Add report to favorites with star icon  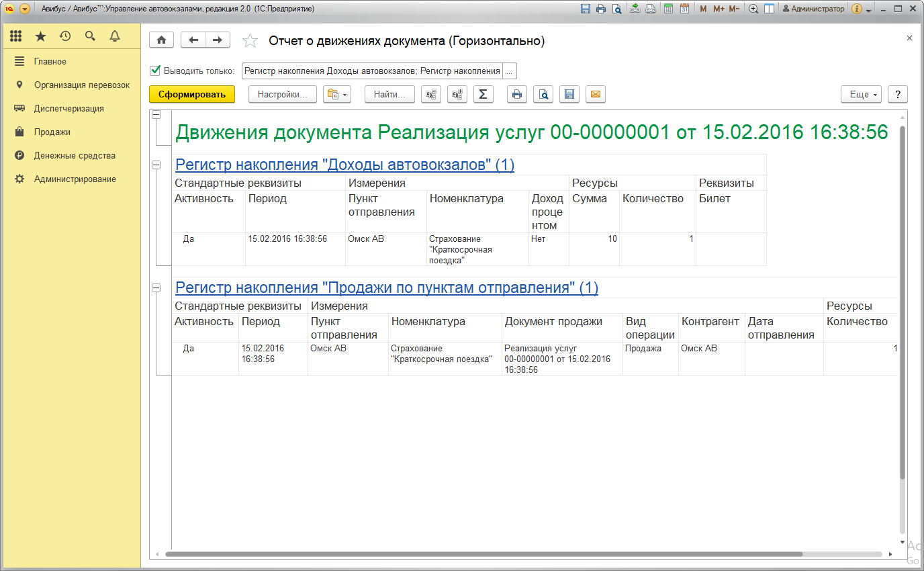[250, 41]
